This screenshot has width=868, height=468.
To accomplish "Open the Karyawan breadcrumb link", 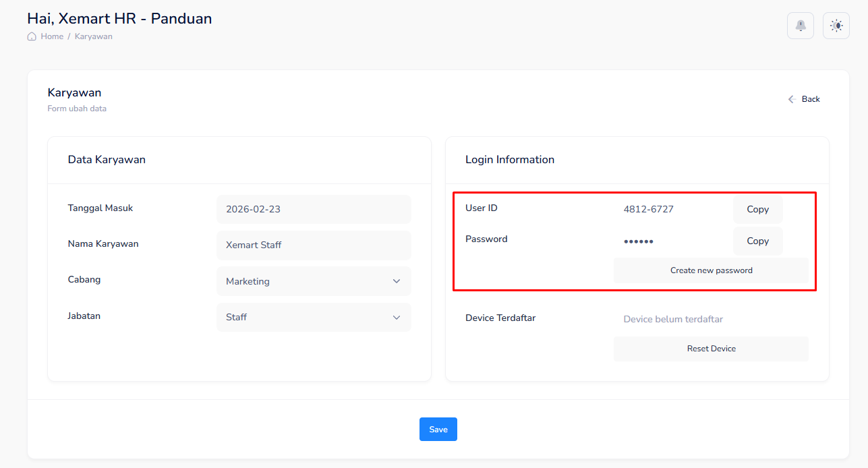I will pyautogui.click(x=94, y=36).
